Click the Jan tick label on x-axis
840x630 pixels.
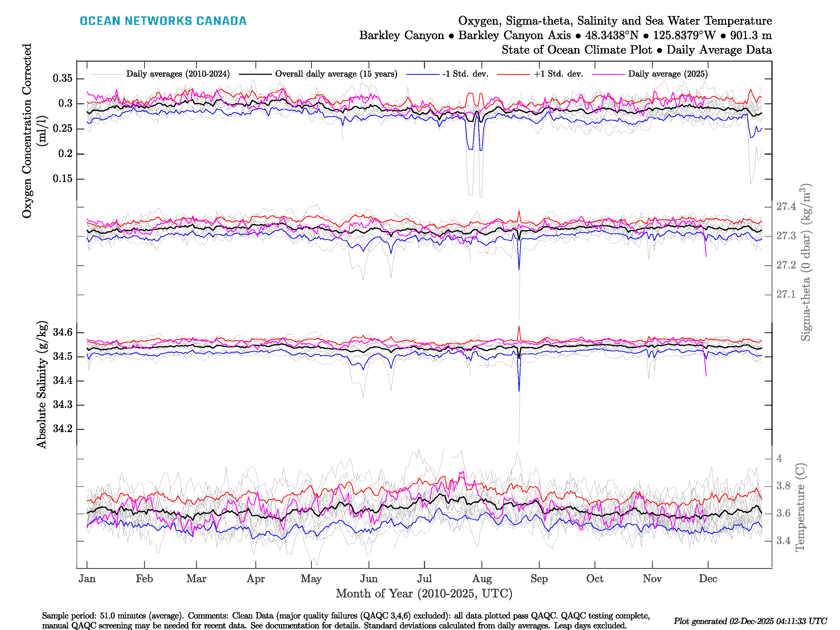click(x=87, y=579)
